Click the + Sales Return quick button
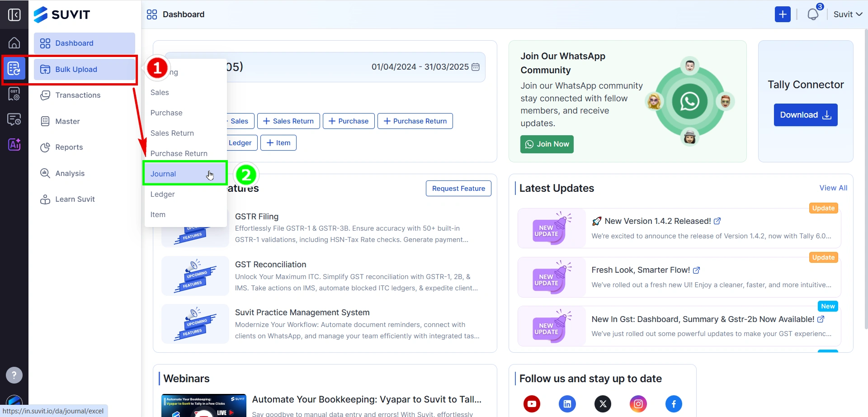 [288, 121]
